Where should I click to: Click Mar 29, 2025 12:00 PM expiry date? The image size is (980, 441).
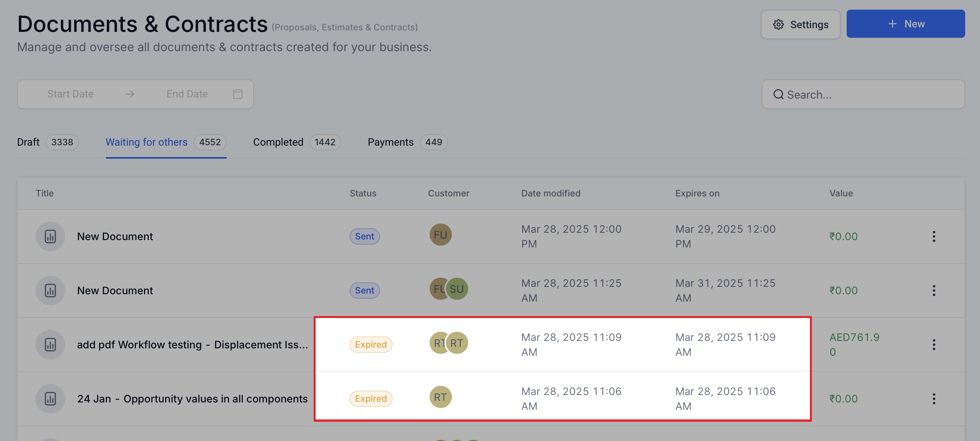tap(725, 236)
